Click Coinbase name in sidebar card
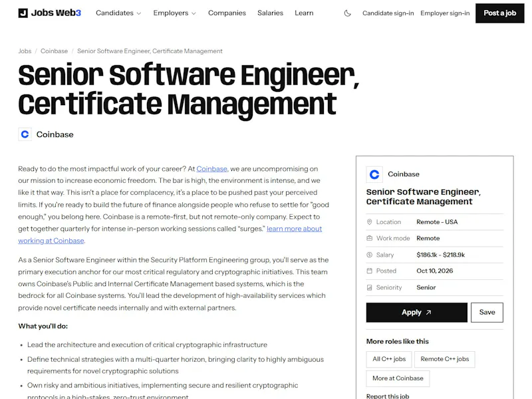The height and width of the screenshot is (399, 532). point(404,174)
